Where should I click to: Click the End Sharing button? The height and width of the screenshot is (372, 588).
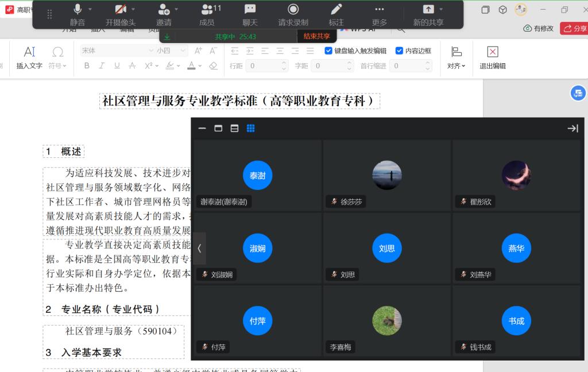pos(316,36)
